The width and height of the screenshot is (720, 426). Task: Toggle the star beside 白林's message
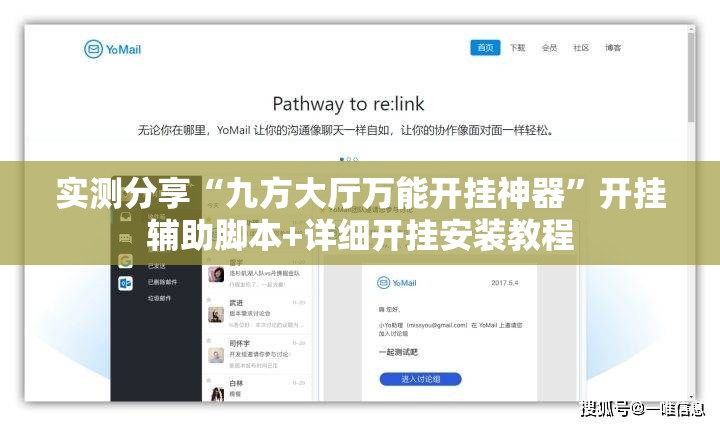coord(208,381)
